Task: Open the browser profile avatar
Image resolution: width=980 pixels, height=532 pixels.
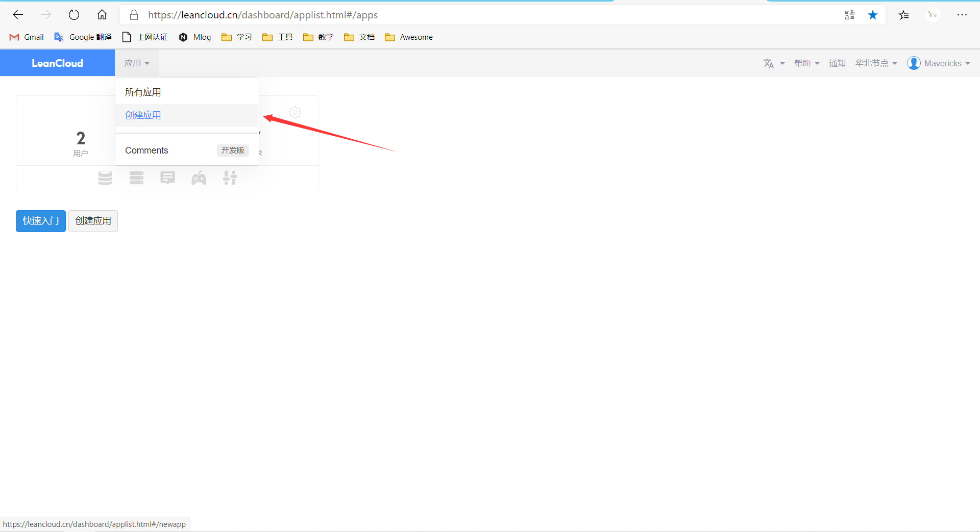Action: point(933,15)
